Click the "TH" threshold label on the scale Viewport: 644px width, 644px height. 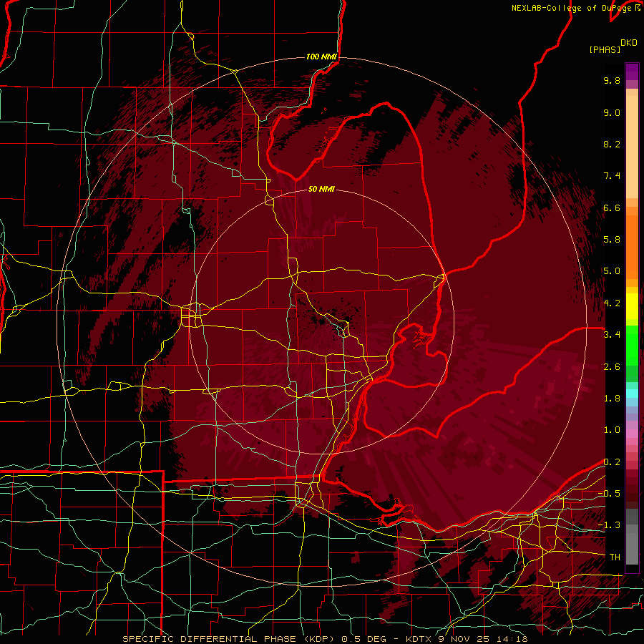coord(615,557)
